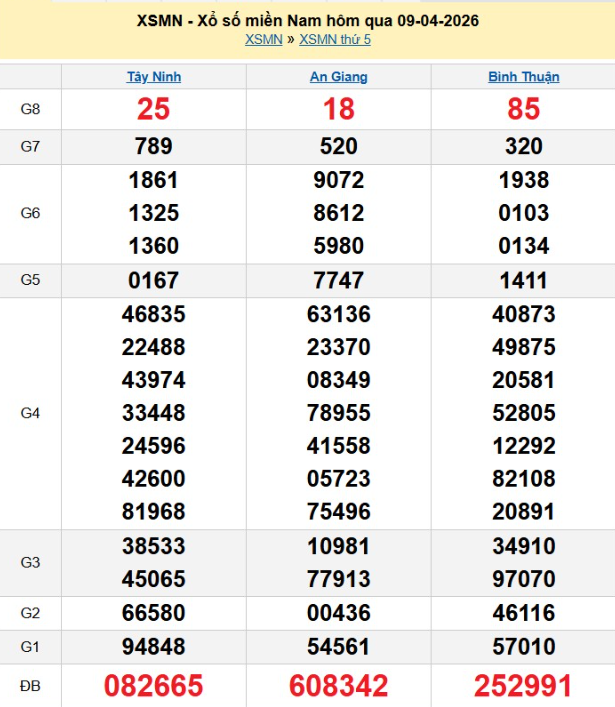Select the G1 row label

coord(30,647)
